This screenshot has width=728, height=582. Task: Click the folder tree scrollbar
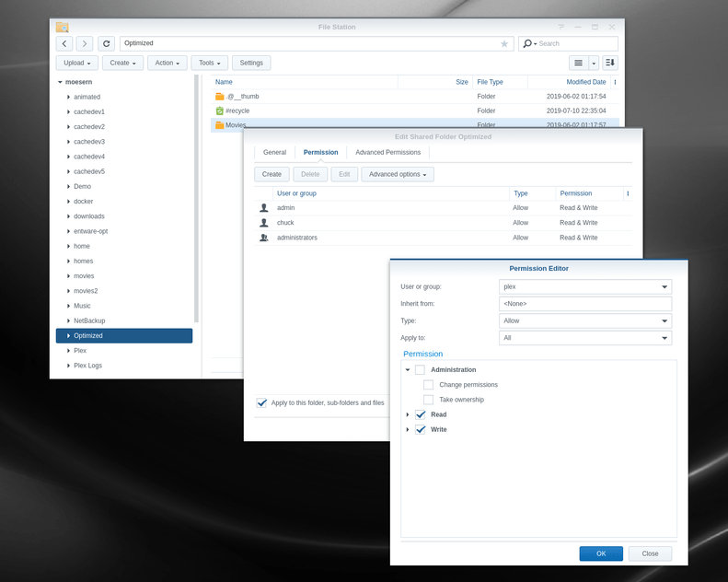tap(196, 199)
